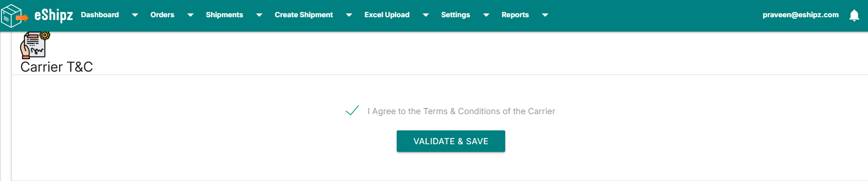This screenshot has width=868, height=181.
Task: Click the eShipz brand name text
Action: [54, 15]
